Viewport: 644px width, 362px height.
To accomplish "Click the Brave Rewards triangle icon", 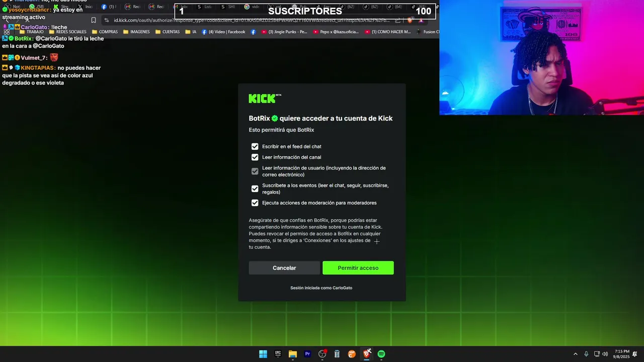I will coord(421,20).
